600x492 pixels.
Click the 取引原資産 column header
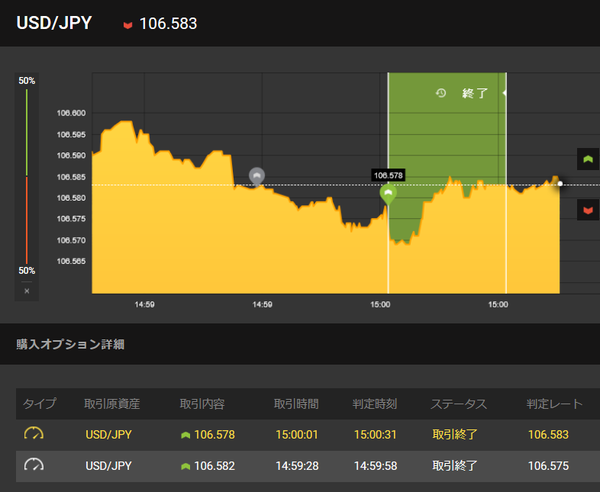[112, 404]
